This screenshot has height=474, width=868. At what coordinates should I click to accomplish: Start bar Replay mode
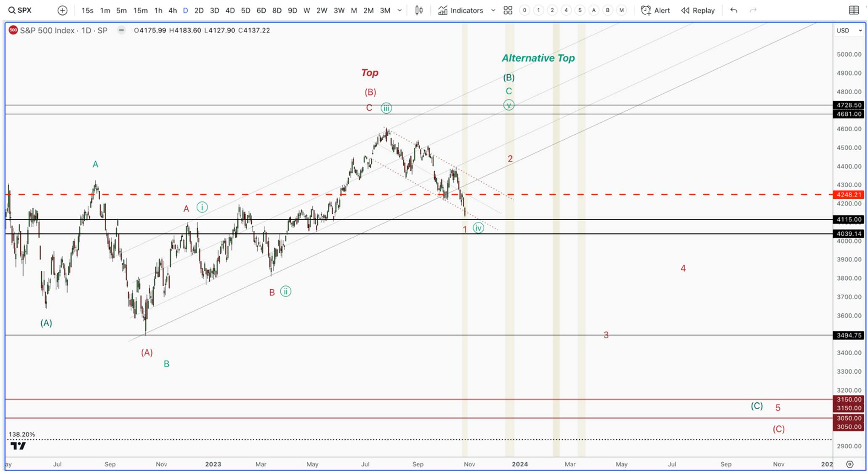(698, 10)
